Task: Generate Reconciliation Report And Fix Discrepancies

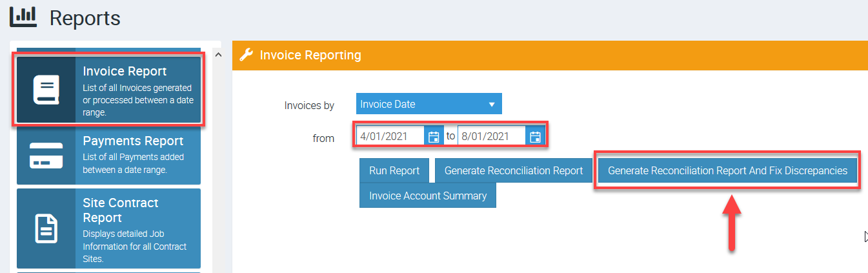Action: click(727, 171)
